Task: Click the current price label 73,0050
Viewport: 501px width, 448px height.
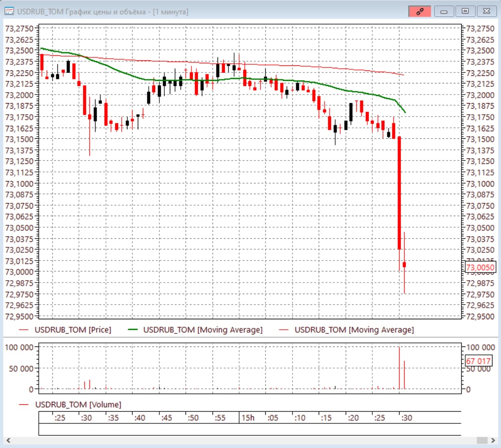Action: tap(480, 267)
